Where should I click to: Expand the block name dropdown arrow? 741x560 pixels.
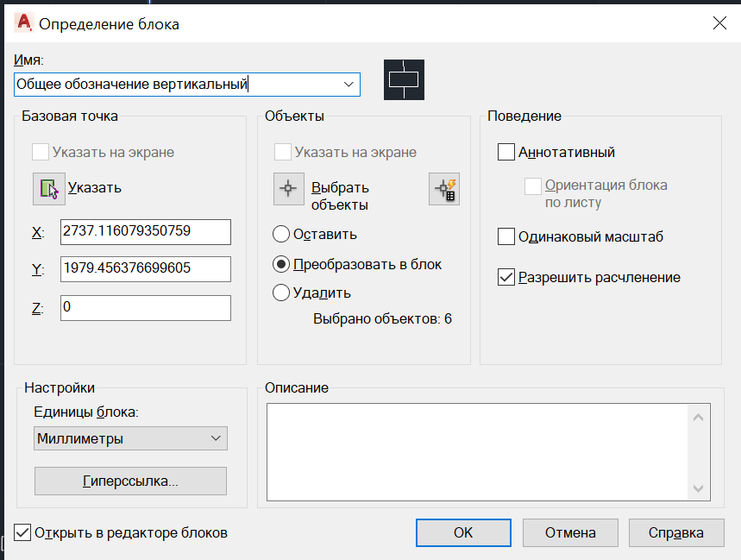[x=349, y=84]
